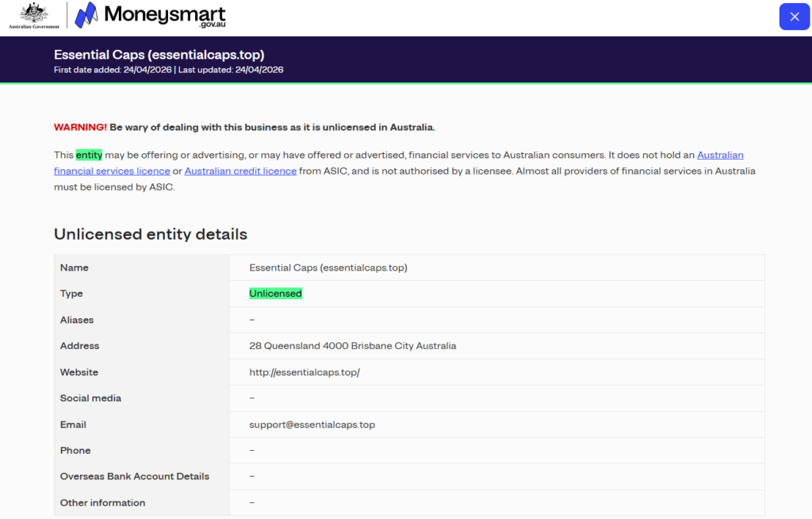Click the email 'support@essentialcaps.top'
This screenshot has height=519, width=812.
312,425
